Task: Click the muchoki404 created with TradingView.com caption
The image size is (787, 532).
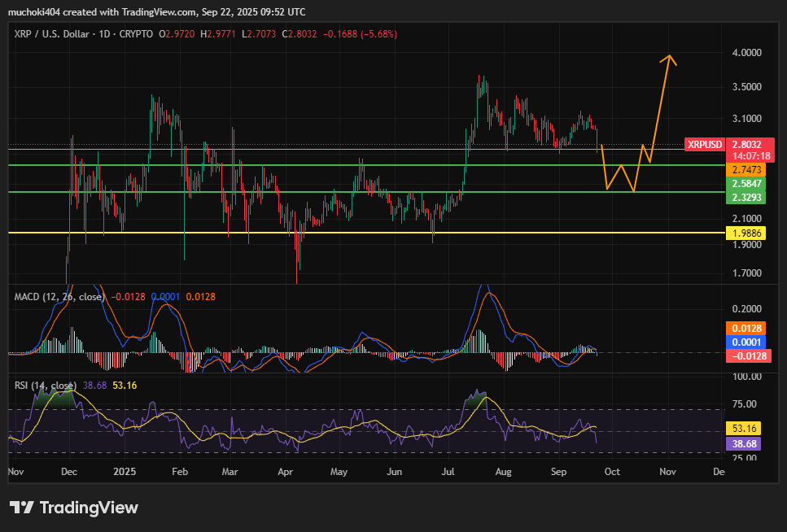Action: (156, 11)
